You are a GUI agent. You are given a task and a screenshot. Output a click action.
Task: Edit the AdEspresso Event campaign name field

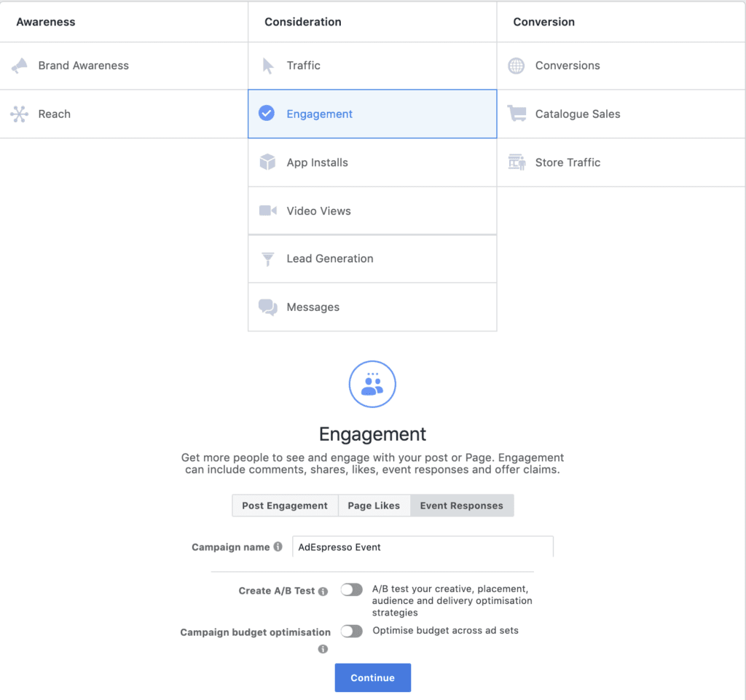pos(423,546)
